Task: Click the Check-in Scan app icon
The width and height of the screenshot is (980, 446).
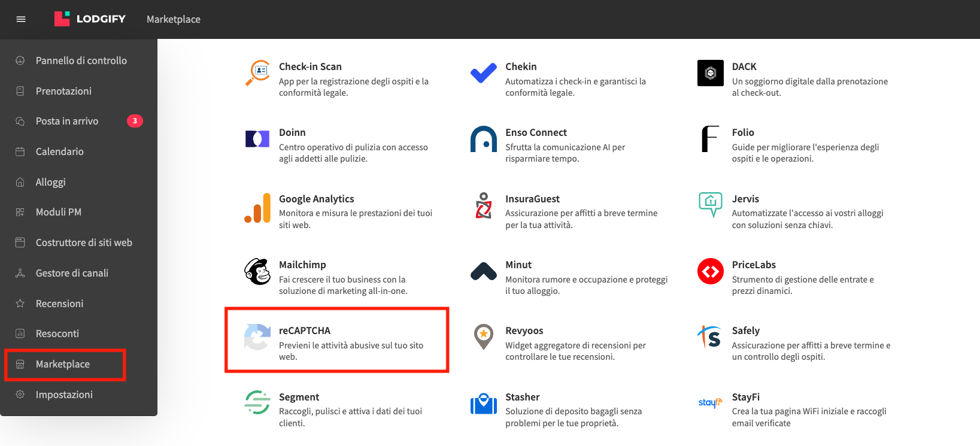Action: point(257,73)
